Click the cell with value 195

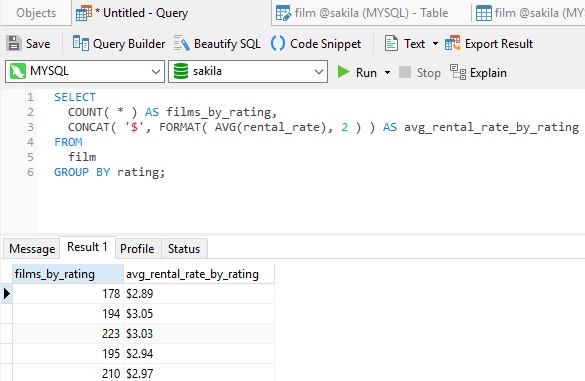click(x=68, y=353)
